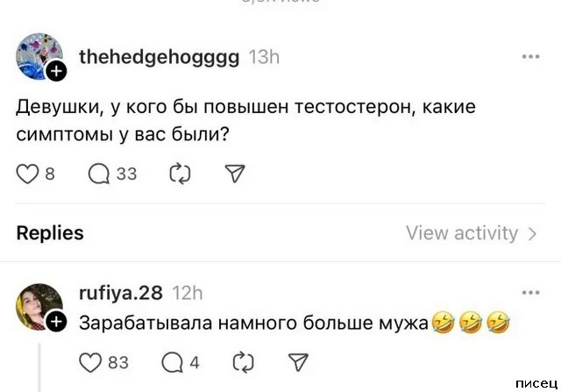Click the 12h timestamp on the reply
Screen dimensions: 561x392
(x=188, y=292)
